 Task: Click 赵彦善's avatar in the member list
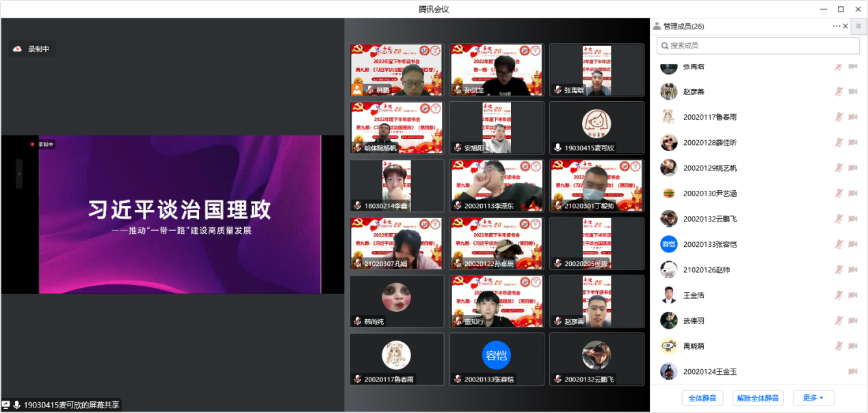pyautogui.click(x=669, y=92)
